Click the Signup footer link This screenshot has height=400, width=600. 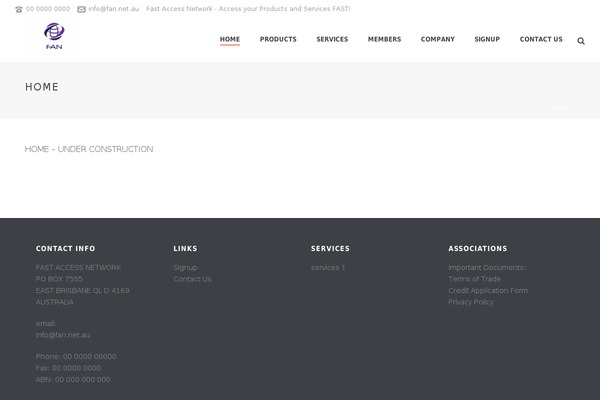tap(185, 268)
